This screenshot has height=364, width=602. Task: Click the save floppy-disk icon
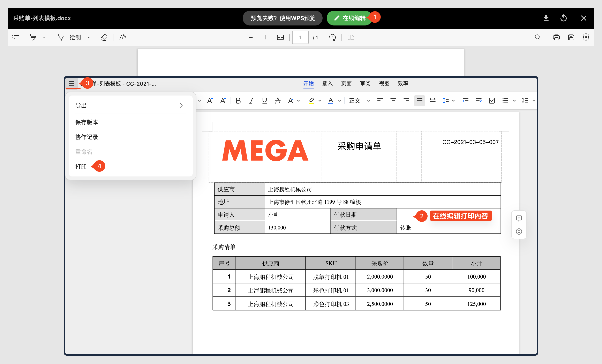[571, 37]
